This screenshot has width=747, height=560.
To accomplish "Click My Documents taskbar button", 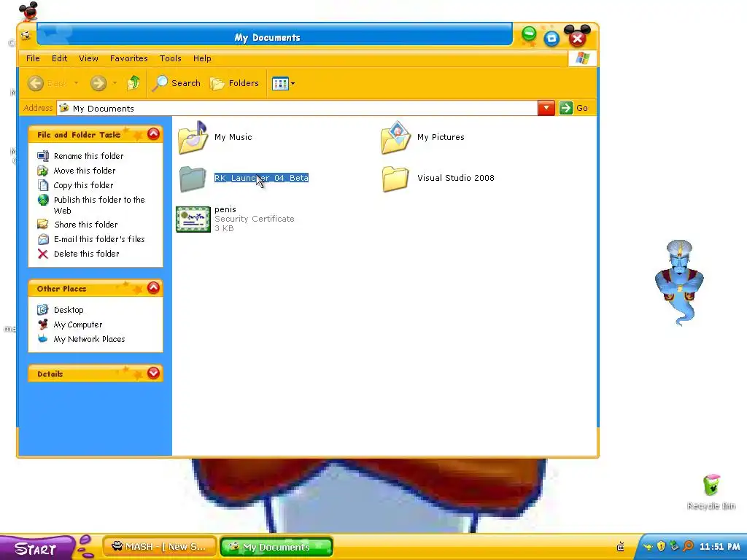I will point(276,547).
